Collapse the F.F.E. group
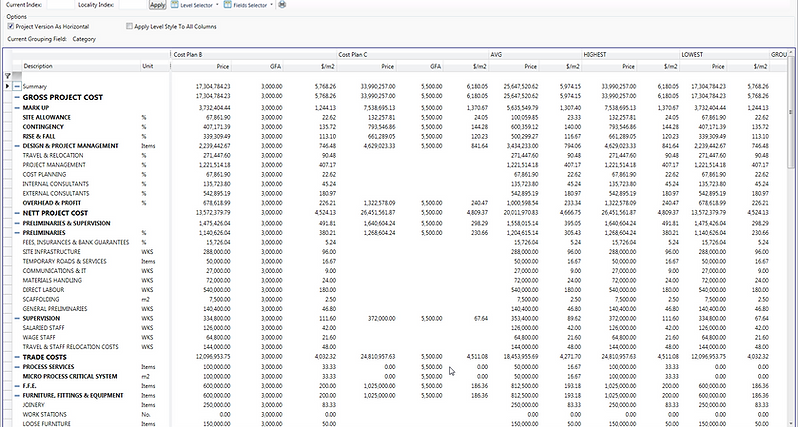This screenshot has width=798, height=427. point(17,386)
